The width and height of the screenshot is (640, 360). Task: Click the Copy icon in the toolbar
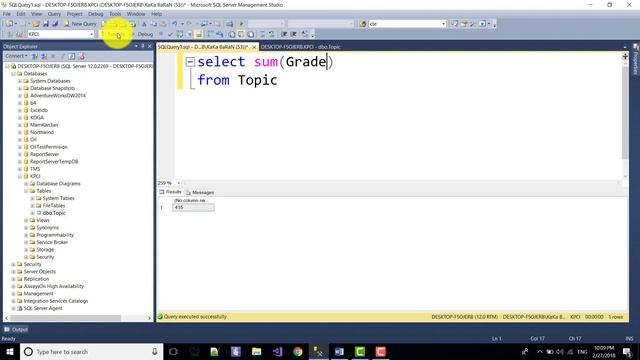click(x=153, y=24)
